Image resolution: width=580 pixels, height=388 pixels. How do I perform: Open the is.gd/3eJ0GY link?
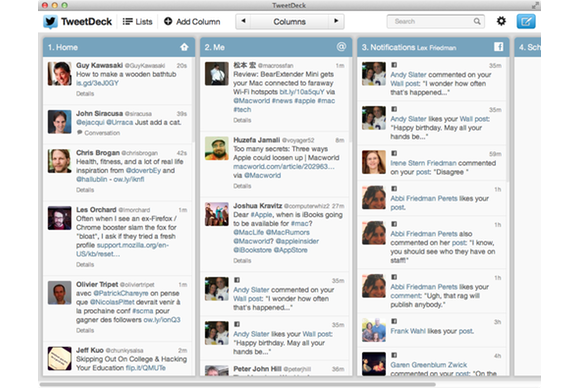point(97,83)
